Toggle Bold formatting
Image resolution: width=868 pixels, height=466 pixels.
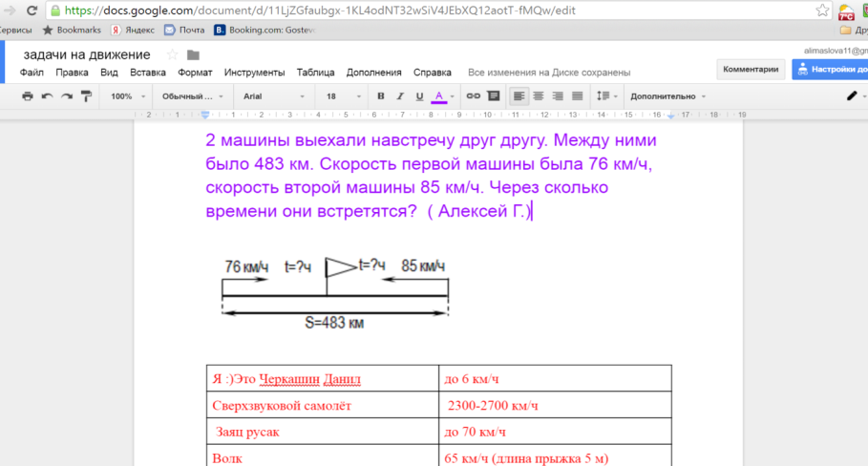point(381,96)
